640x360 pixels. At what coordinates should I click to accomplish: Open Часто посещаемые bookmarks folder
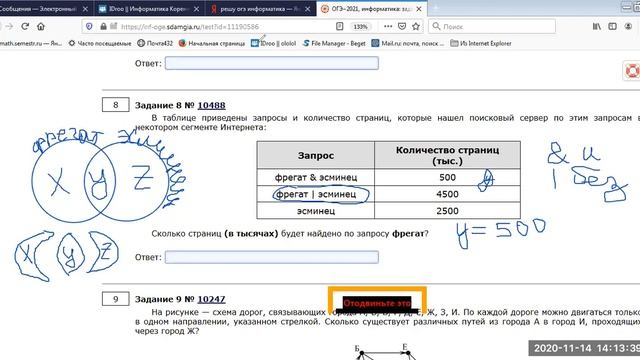pyautogui.click(x=100, y=43)
